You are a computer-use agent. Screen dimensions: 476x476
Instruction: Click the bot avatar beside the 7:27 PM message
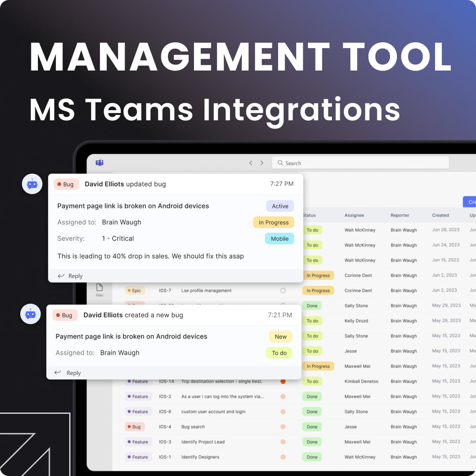point(32,184)
